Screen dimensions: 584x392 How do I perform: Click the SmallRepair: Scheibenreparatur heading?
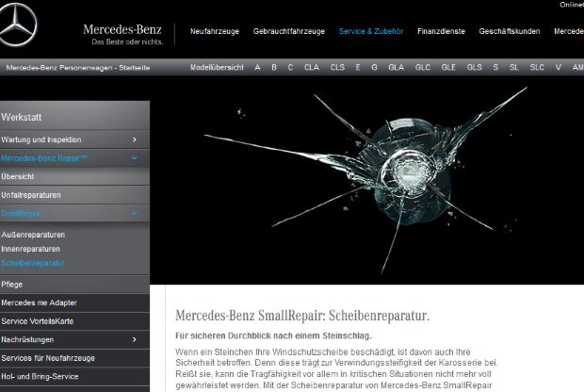[x=302, y=316]
